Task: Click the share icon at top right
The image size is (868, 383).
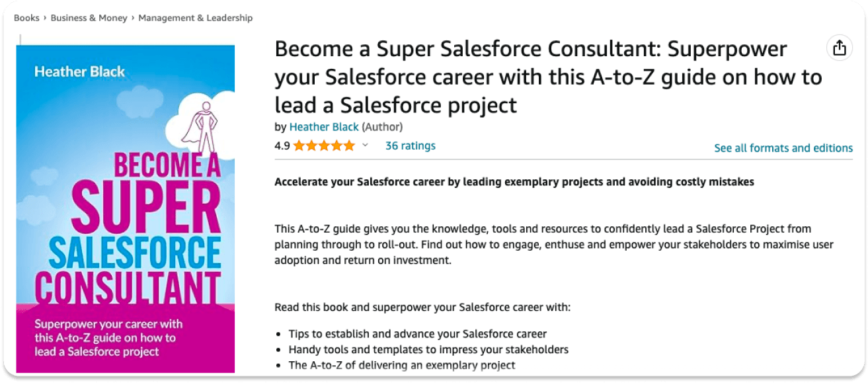Action: tap(839, 48)
